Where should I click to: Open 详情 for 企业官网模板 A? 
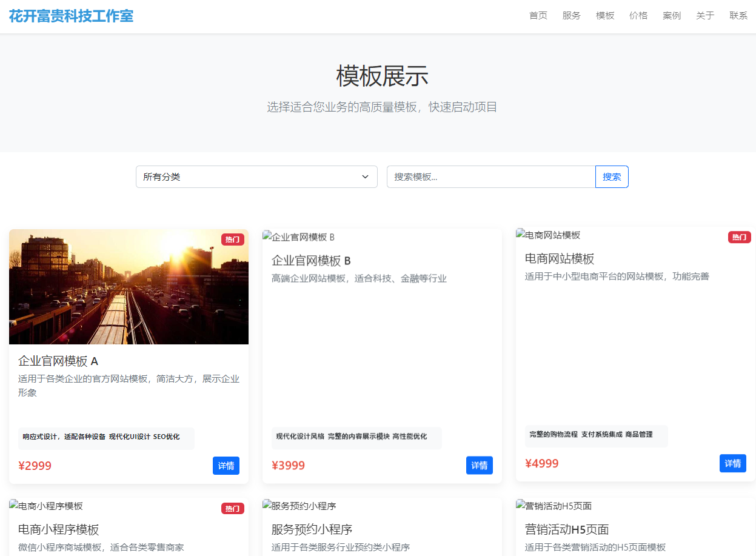click(226, 466)
